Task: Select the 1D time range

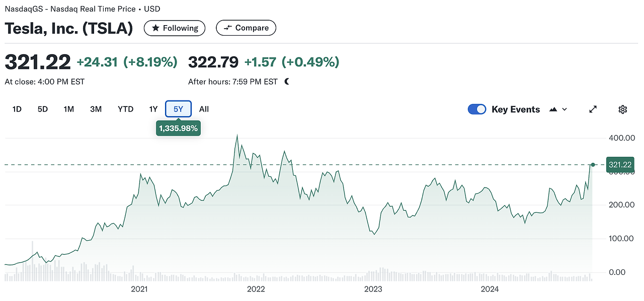Action: [x=17, y=109]
